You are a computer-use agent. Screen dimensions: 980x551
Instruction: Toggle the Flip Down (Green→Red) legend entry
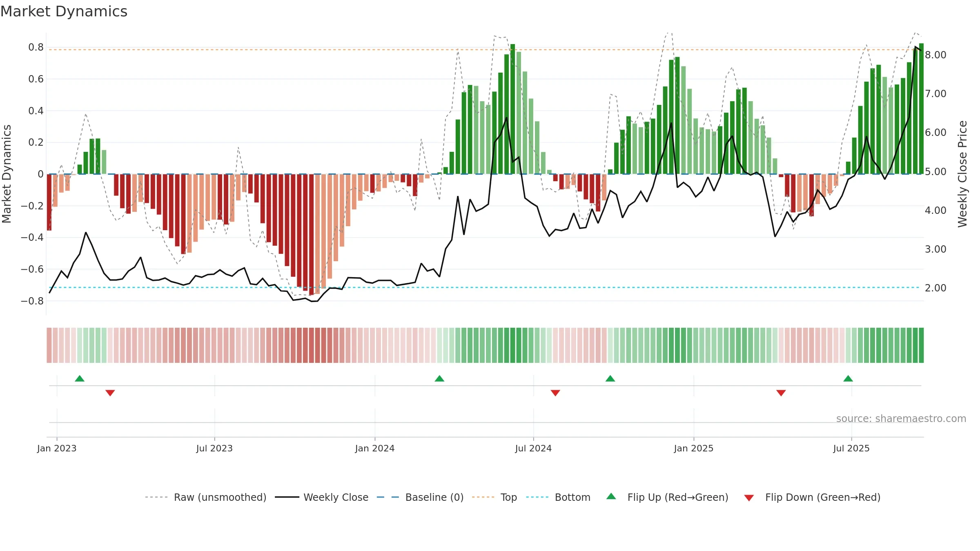click(x=812, y=497)
